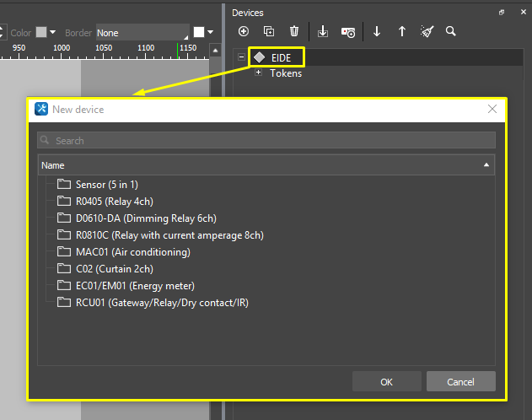Click the move up arrow icon
Viewport: 532px width, 420px height.
[x=402, y=31]
